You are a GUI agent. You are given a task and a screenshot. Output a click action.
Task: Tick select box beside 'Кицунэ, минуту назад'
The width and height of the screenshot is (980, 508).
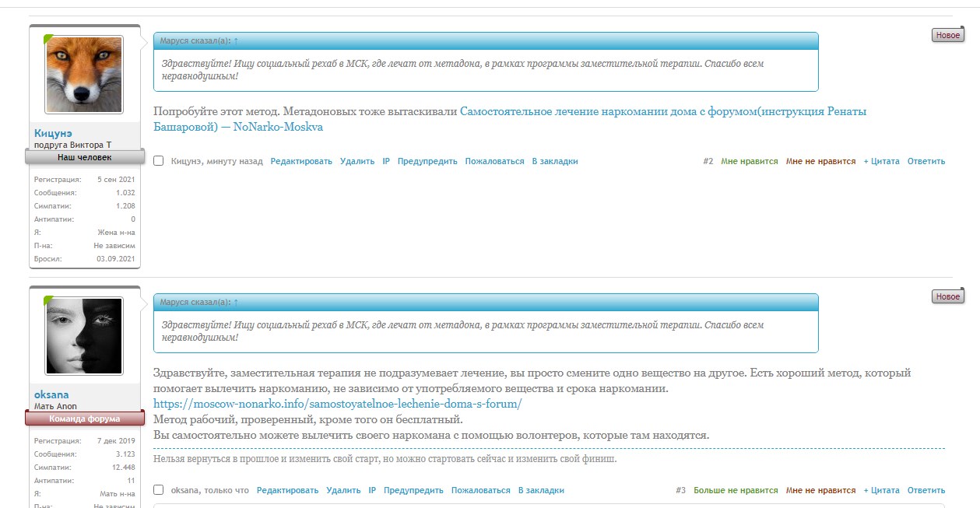click(x=158, y=160)
